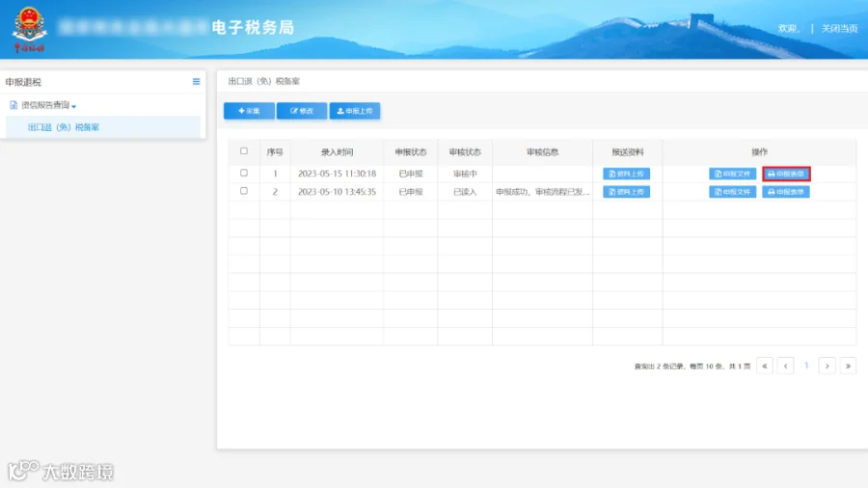The image size is (868, 488).
Task: Click the 审核状态 column header
Action: 465,152
